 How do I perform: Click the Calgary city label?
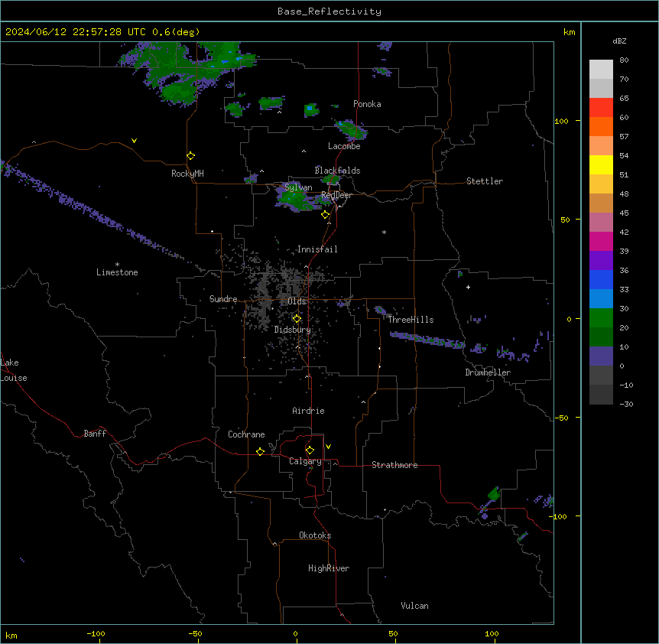pyautogui.click(x=305, y=461)
